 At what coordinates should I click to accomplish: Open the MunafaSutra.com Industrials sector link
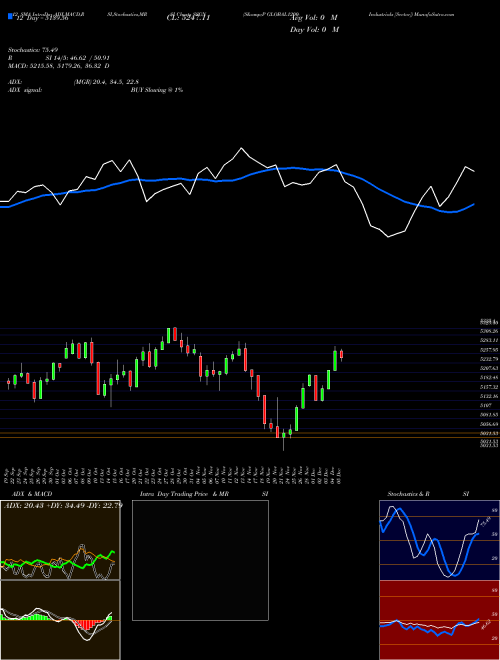pyautogui.click(x=411, y=14)
